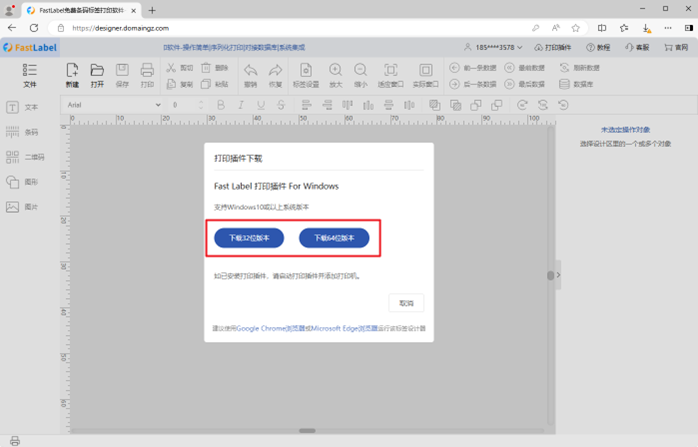
Task: Toggle bold text formatting
Action: pyautogui.click(x=221, y=105)
